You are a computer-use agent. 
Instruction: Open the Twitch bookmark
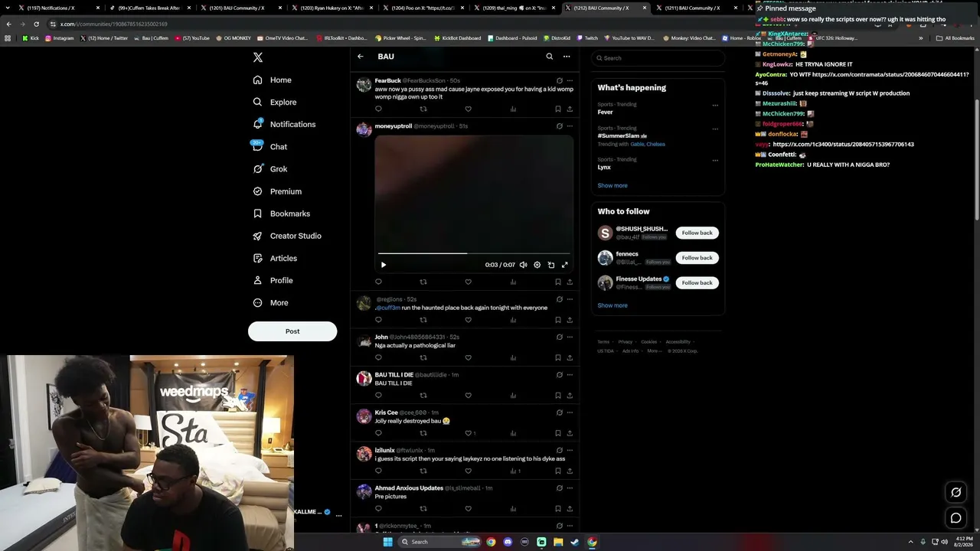pos(586,38)
